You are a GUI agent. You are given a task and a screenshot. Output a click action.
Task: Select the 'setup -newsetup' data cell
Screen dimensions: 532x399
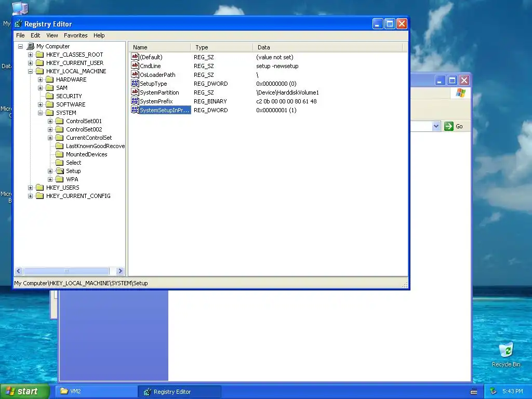[x=277, y=66]
